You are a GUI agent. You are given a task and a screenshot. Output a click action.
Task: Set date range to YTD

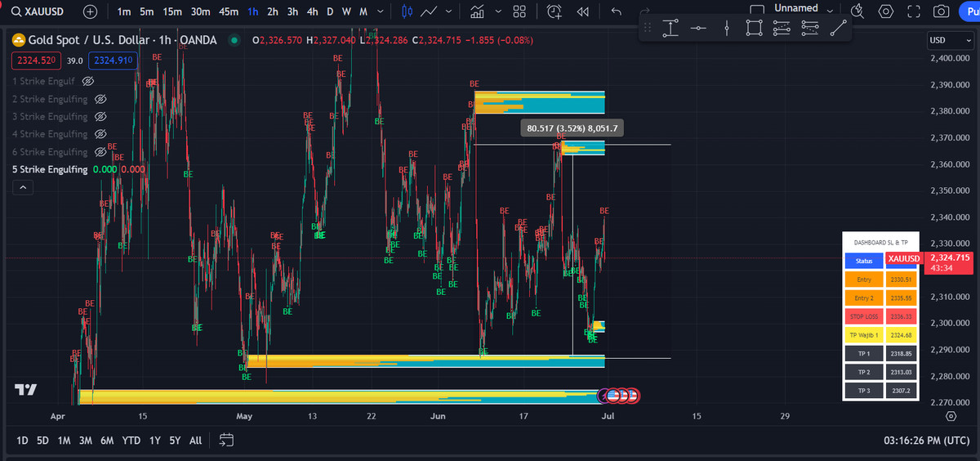131,440
